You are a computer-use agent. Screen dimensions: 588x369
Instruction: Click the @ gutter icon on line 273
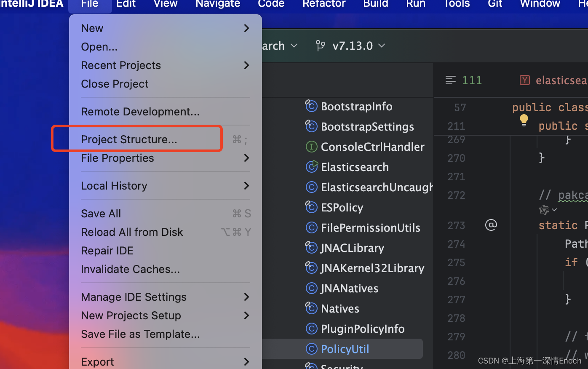[x=491, y=225]
